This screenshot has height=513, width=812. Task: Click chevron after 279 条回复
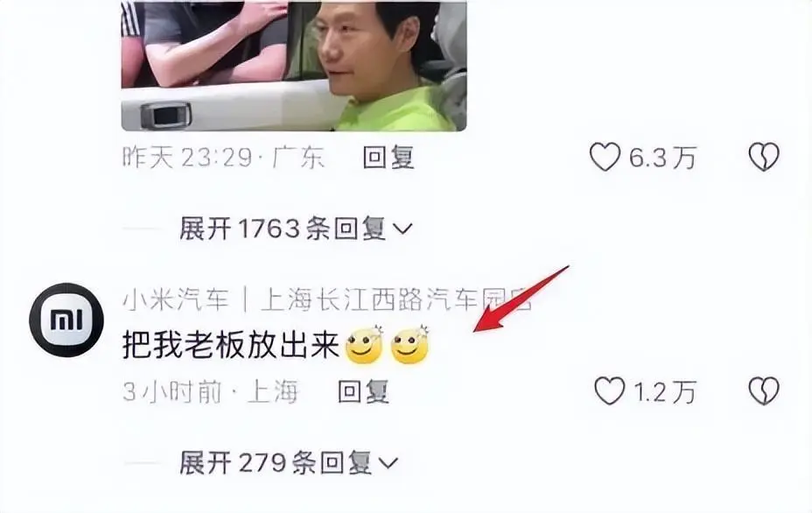(388, 463)
